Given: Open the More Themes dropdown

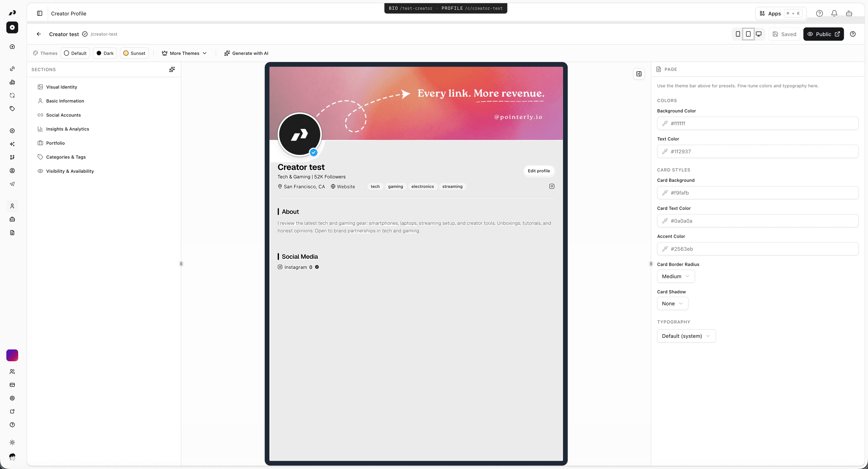Looking at the screenshot, I should click(x=184, y=53).
